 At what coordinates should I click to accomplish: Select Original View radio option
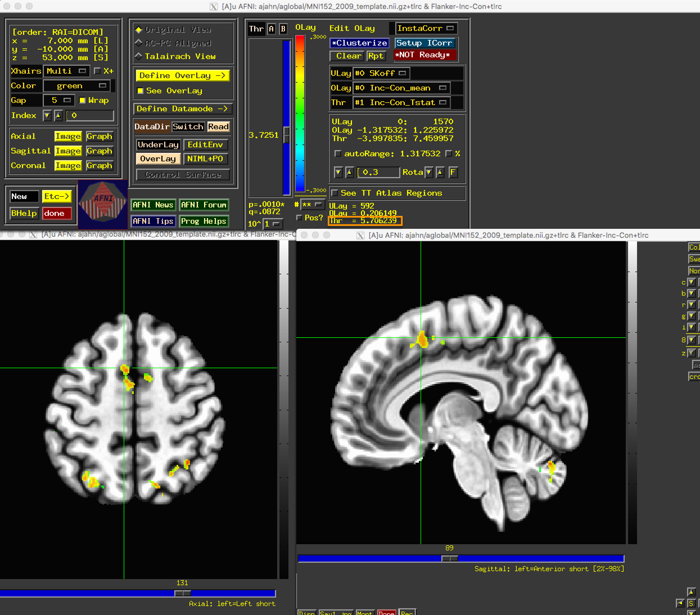pyautogui.click(x=173, y=30)
